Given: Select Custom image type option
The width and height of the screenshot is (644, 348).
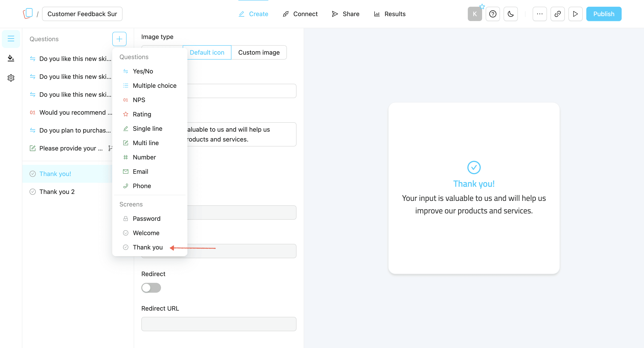Looking at the screenshot, I should pos(259,53).
